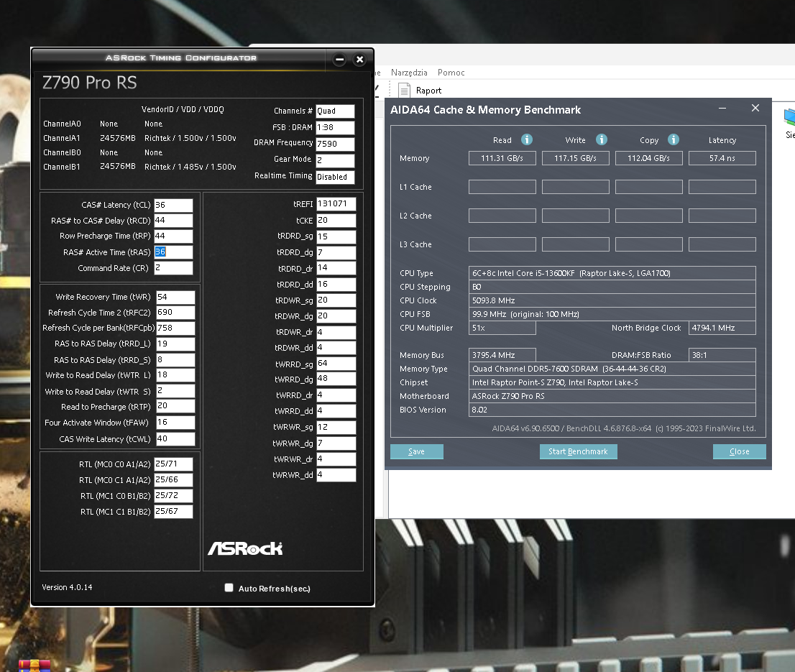Click the Memory Latency result box
This screenshot has height=672, width=795.
pyautogui.click(x=722, y=158)
